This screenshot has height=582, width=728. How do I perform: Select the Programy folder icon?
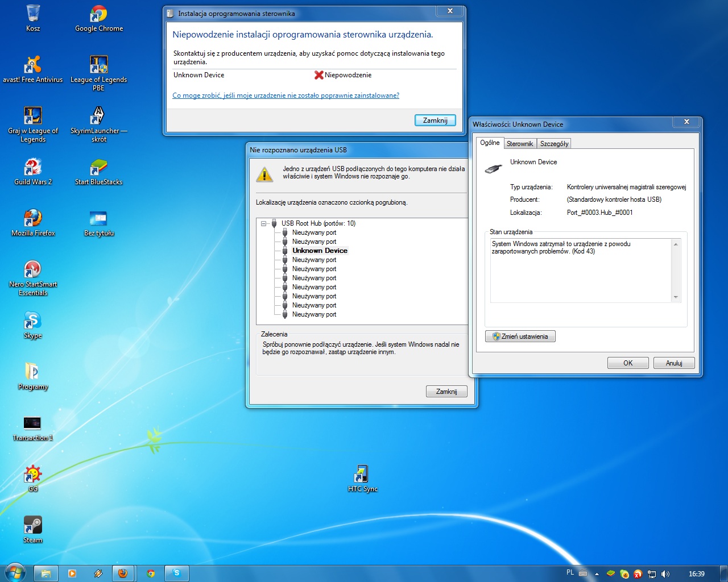tap(33, 376)
